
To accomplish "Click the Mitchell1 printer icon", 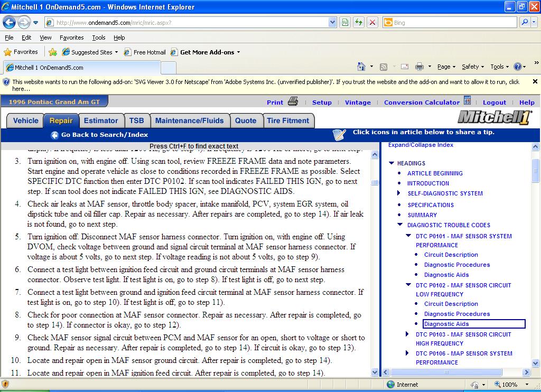I will click(x=293, y=101).
